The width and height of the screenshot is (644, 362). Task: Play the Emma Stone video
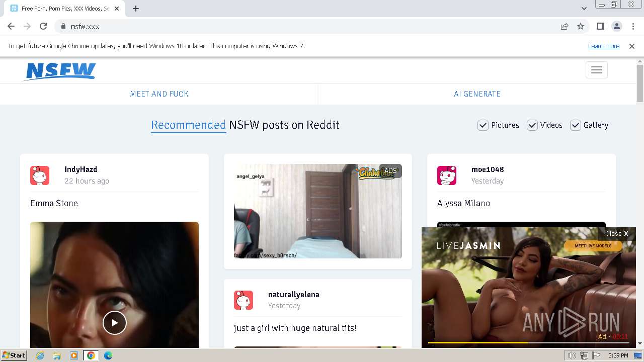(x=114, y=323)
